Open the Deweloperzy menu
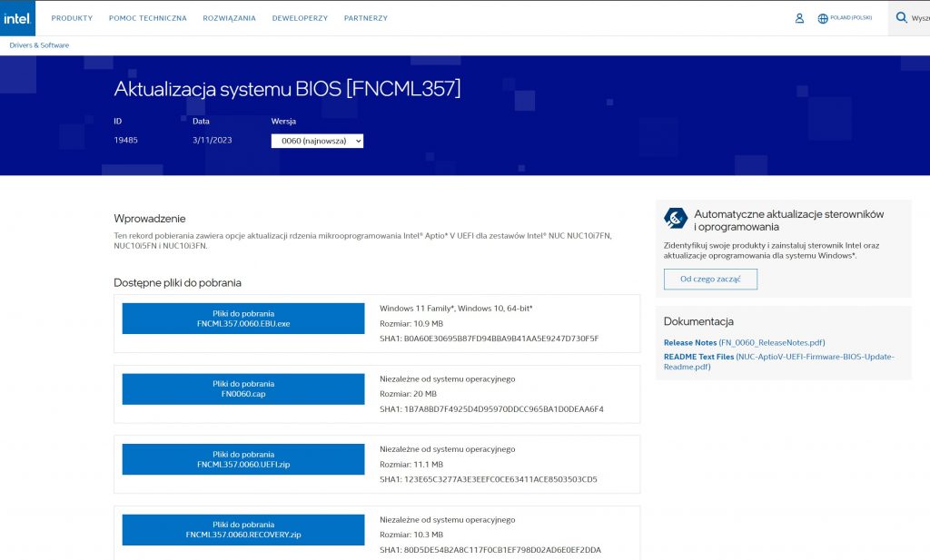 click(x=300, y=18)
